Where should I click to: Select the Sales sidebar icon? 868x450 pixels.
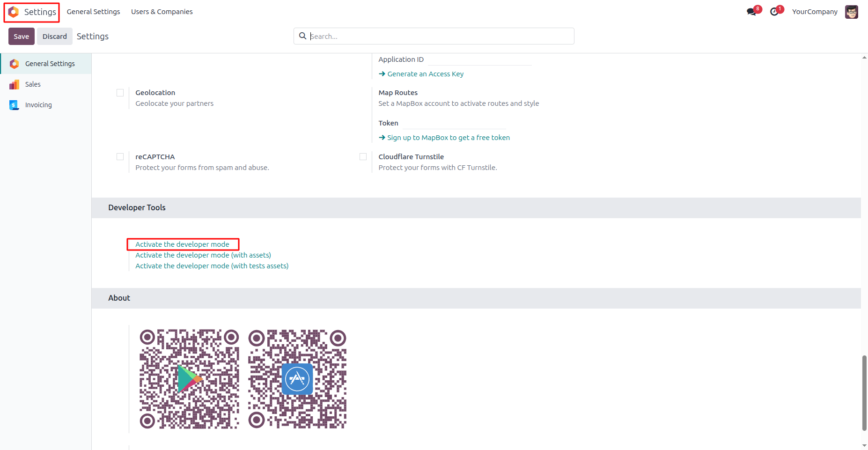pos(15,84)
